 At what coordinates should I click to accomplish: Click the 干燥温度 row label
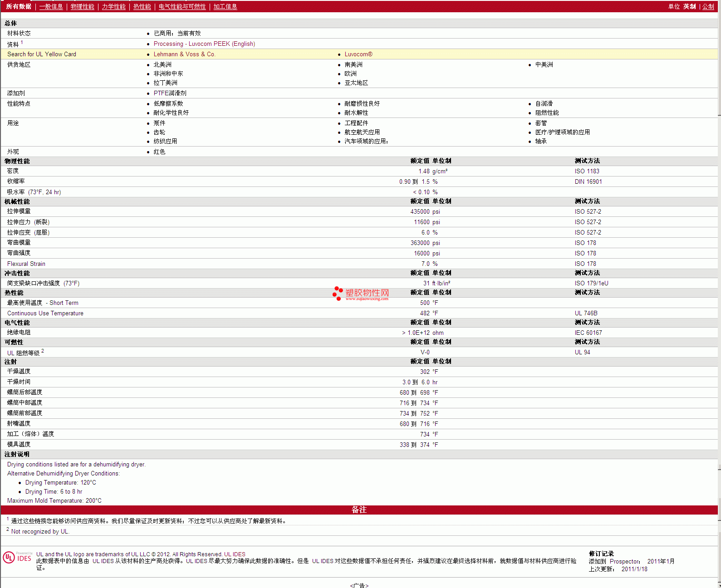coord(19,371)
